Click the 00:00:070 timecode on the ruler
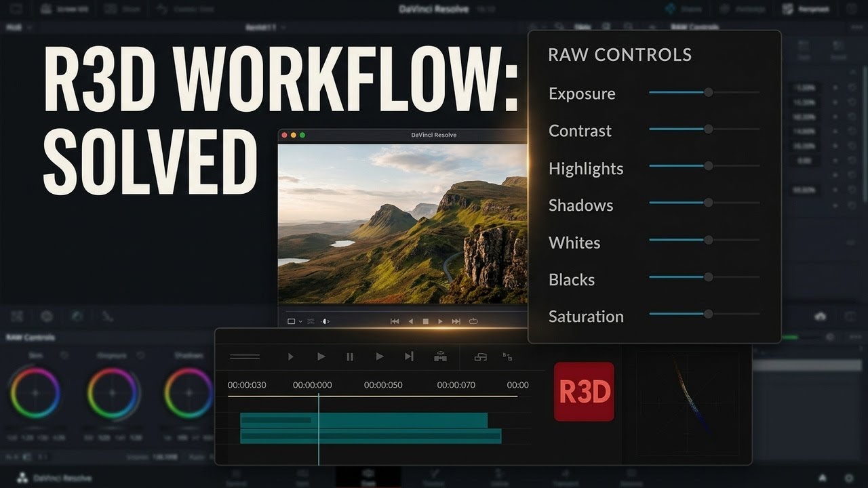The width and height of the screenshot is (868, 488). pyautogui.click(x=456, y=385)
